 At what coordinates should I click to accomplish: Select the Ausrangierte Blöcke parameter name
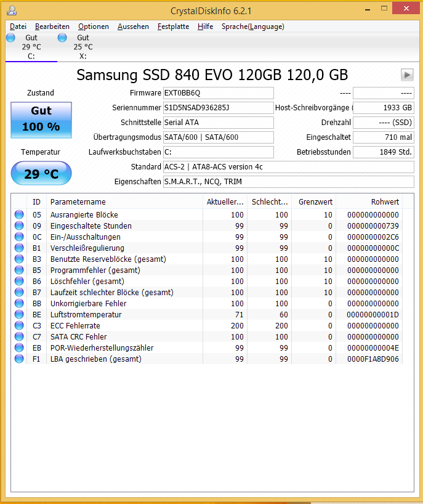tap(84, 214)
